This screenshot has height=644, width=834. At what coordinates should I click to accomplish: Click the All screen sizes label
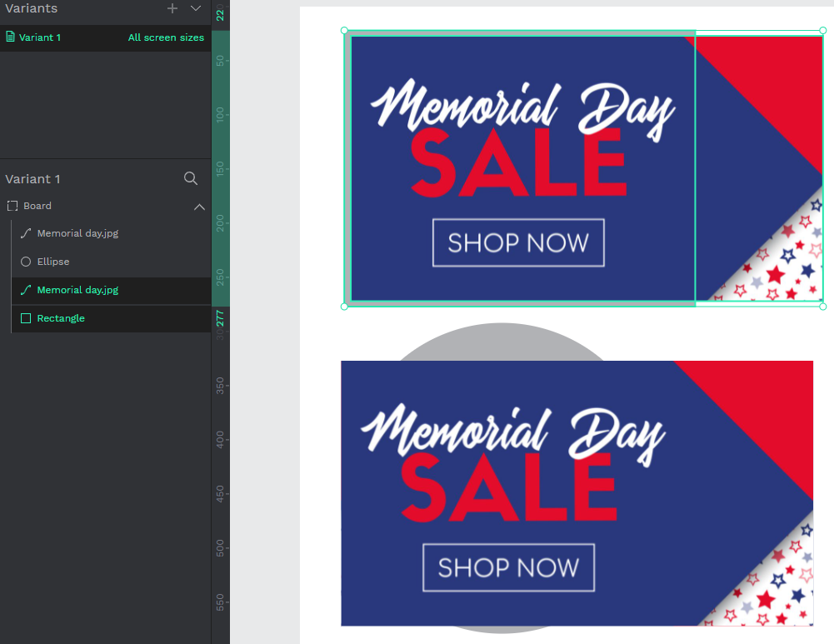166,37
